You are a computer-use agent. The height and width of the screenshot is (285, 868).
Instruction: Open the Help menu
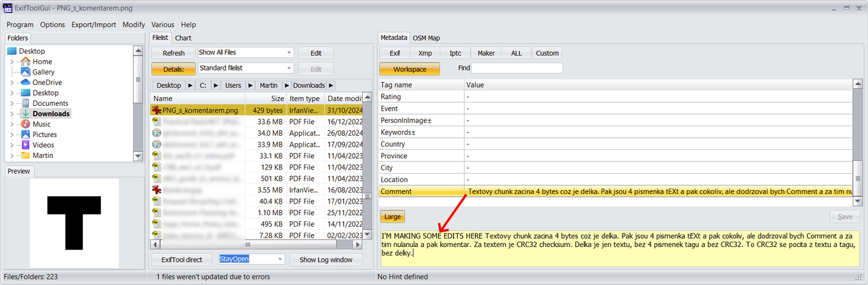coord(189,24)
